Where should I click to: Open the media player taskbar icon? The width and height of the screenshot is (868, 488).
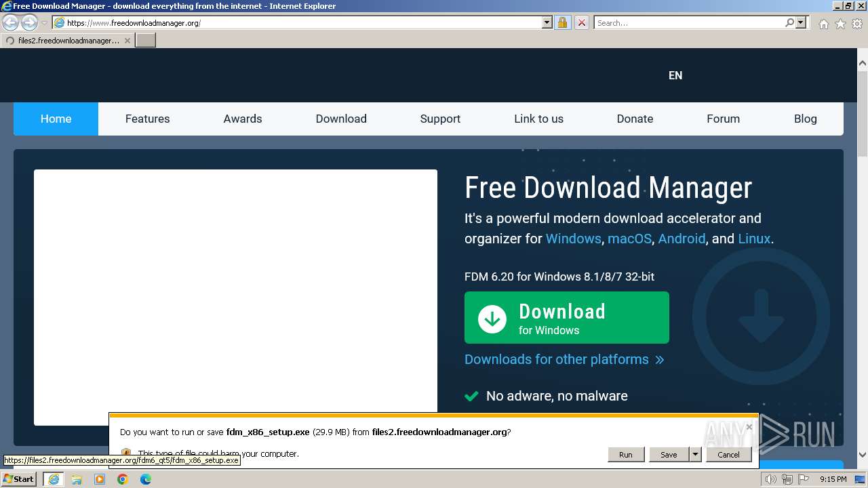coord(100,479)
